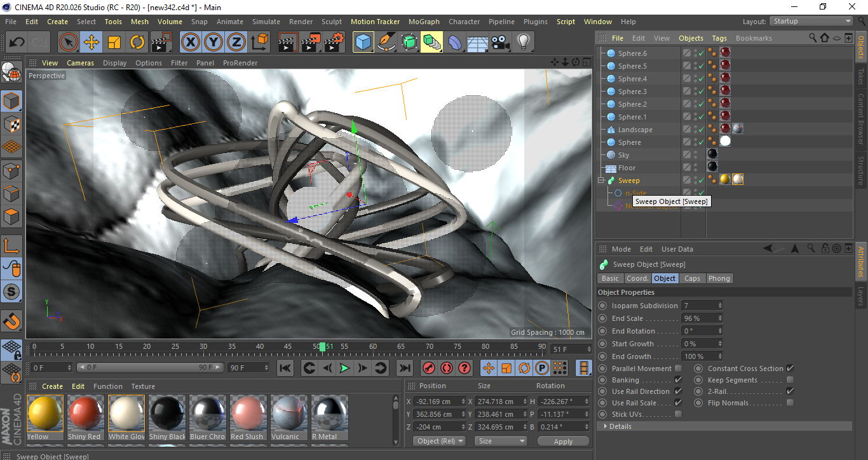Add a Camera object icon
The width and height of the screenshot is (868, 460).
tap(501, 43)
